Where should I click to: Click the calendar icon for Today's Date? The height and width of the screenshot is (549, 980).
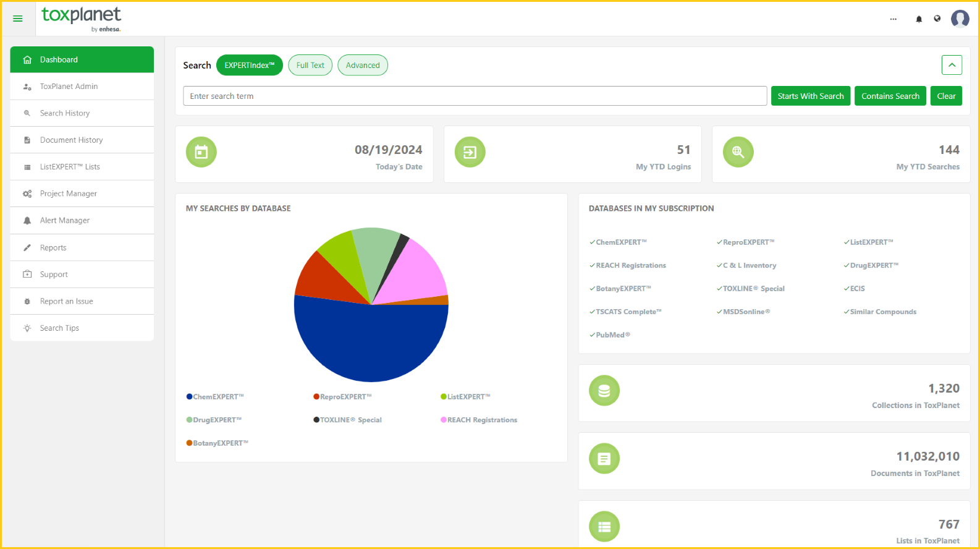coord(201,152)
